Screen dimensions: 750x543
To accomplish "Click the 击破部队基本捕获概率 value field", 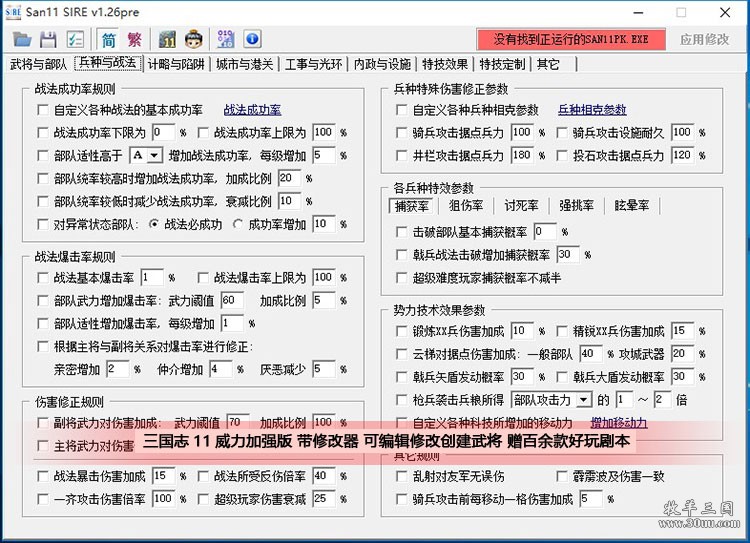I will pos(545,232).
